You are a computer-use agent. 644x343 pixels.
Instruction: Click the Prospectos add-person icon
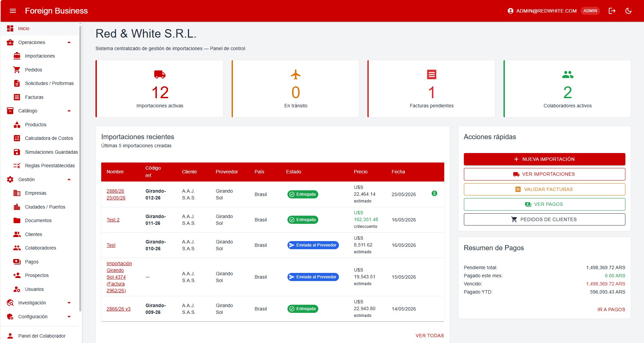click(17, 275)
